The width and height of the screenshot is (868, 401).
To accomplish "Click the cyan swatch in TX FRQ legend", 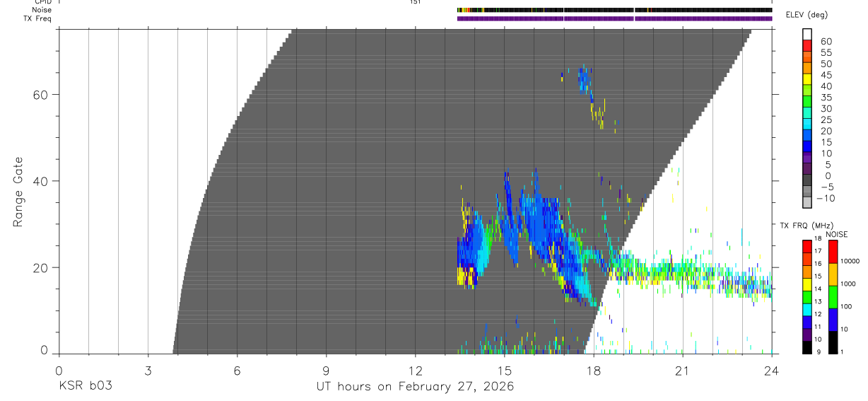I will tap(807, 308).
